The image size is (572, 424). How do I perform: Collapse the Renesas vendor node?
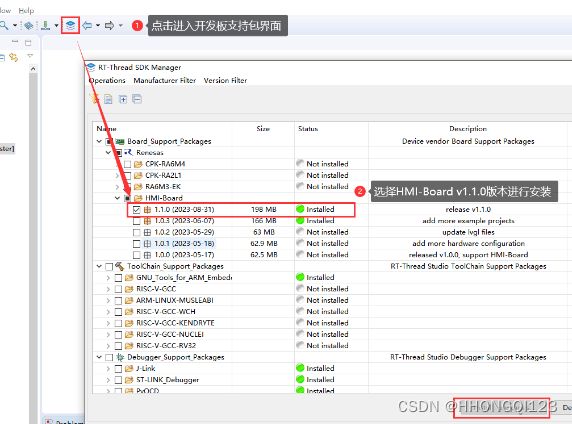108,153
